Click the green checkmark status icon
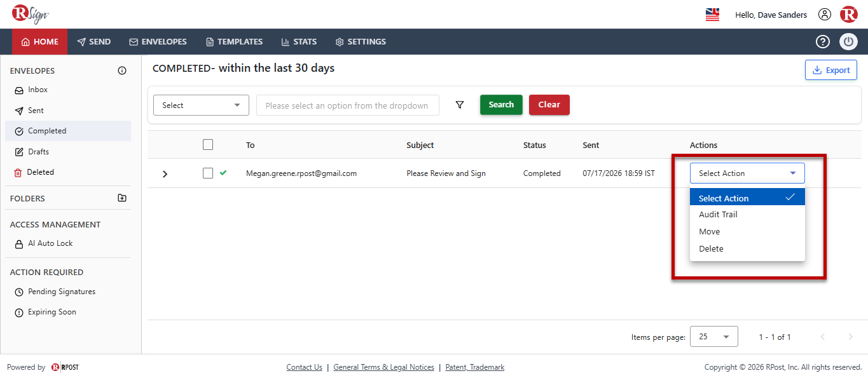The image size is (868, 378). pos(223,173)
